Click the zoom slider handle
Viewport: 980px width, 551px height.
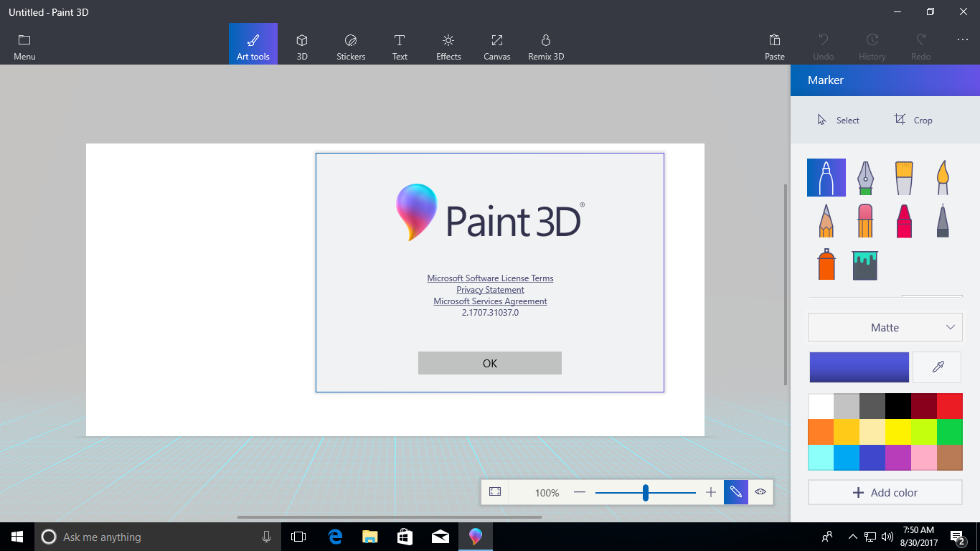click(646, 492)
